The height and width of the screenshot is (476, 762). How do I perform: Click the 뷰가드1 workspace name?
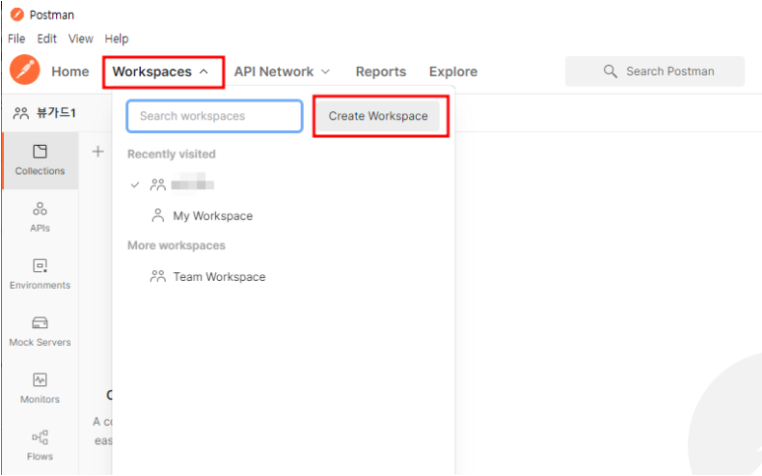click(x=56, y=113)
